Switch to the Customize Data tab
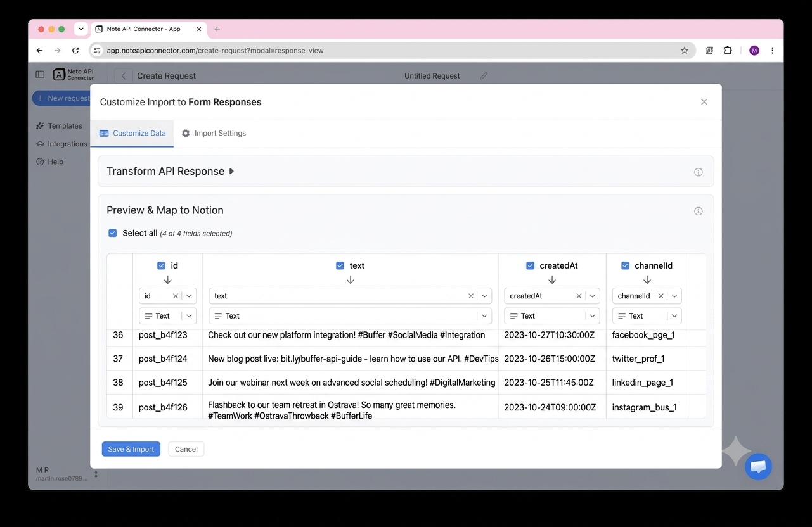This screenshot has height=527, width=812. point(132,134)
